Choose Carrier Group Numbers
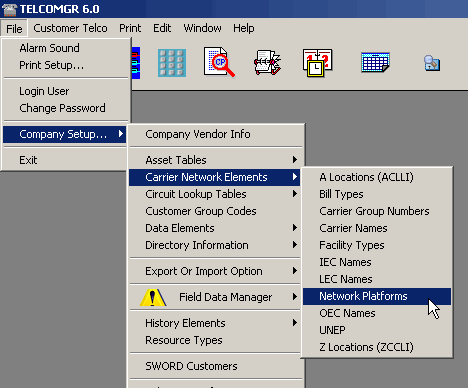This screenshot has height=388, width=468. 377,211
